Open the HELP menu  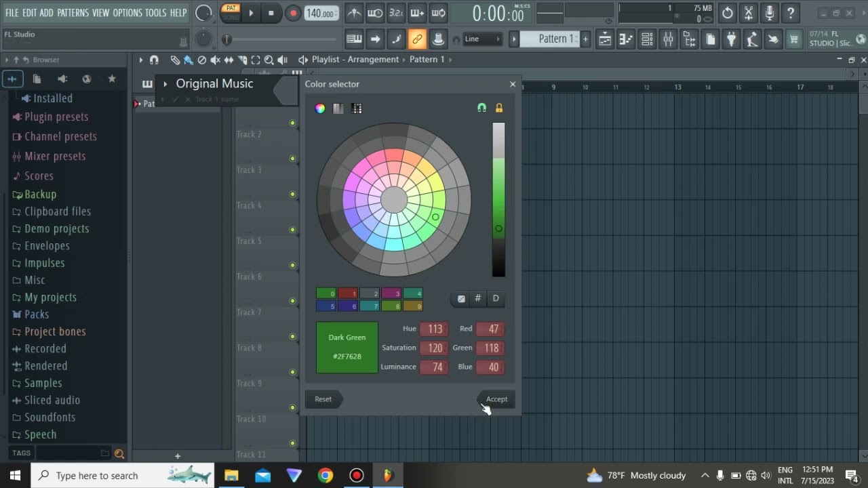tap(178, 12)
